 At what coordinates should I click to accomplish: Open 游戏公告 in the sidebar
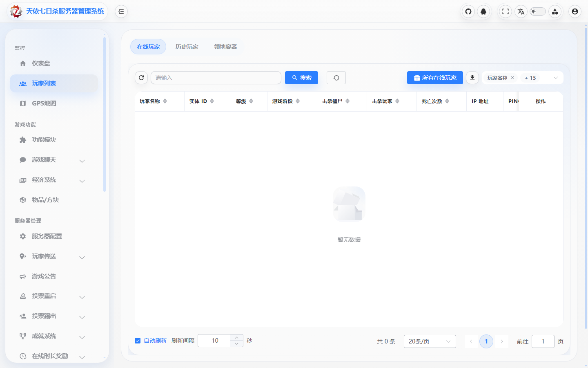tap(54, 276)
